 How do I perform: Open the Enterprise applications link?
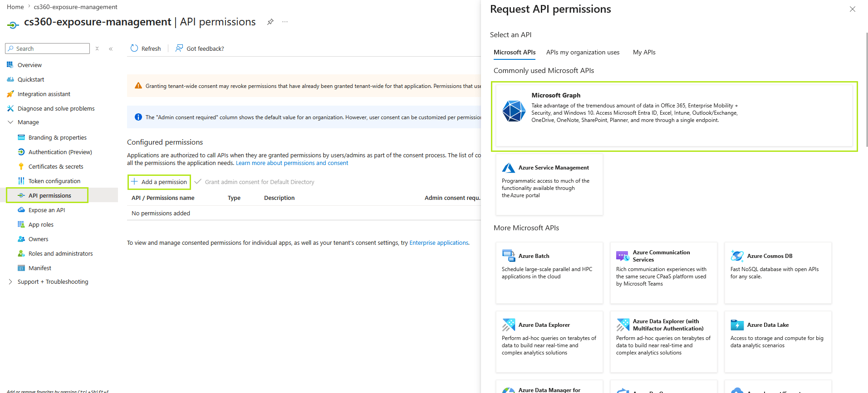439,243
